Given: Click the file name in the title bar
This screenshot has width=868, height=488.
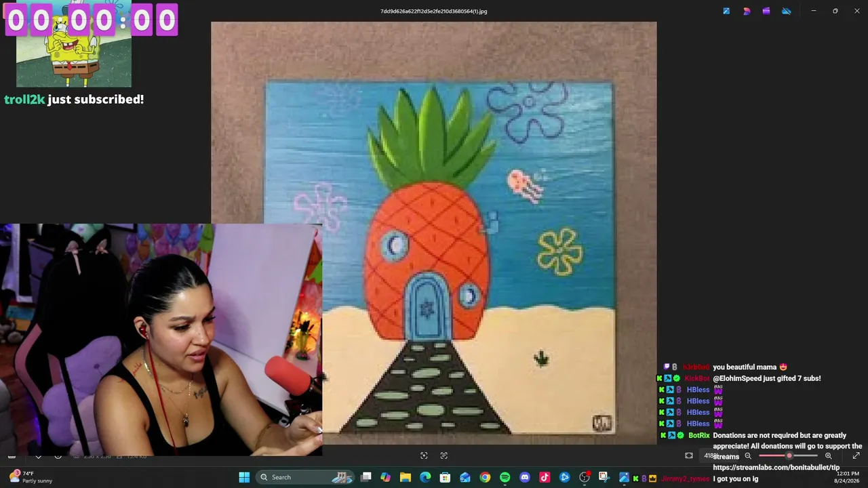Looking at the screenshot, I should tap(434, 11).
